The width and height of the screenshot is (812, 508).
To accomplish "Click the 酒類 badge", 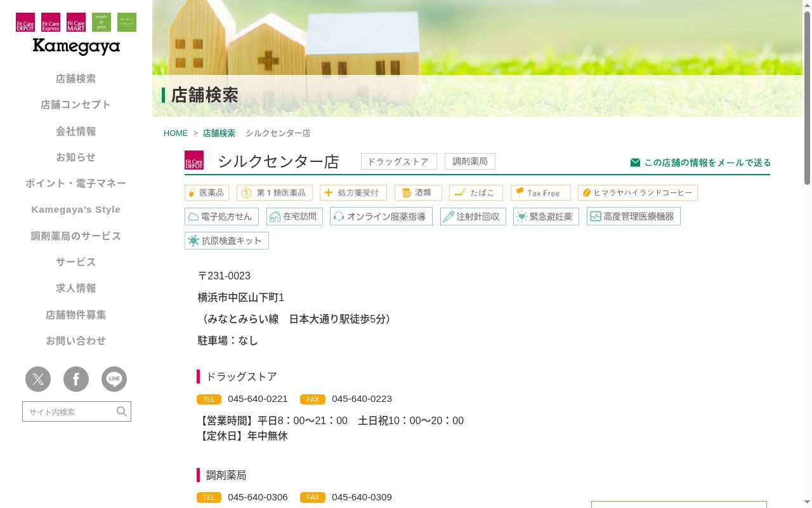I will point(418,192).
